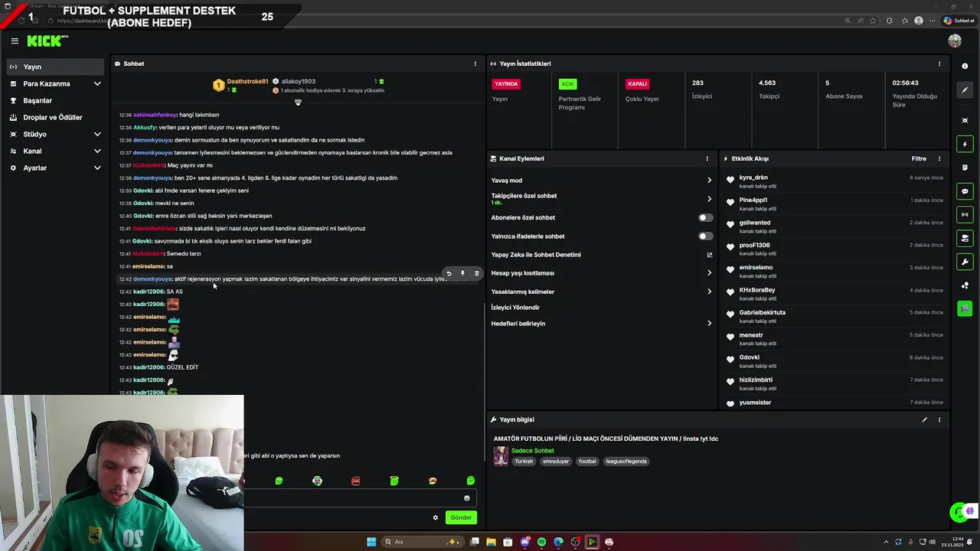980x551 pixels.
Task: Open the focus frame icon in right rail
Action: coord(965,120)
